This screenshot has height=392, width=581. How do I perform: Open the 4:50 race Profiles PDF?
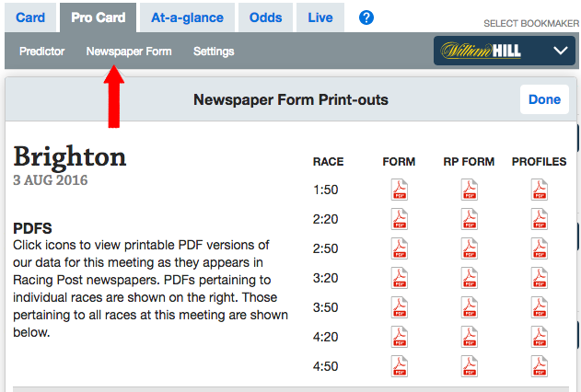pos(540,366)
